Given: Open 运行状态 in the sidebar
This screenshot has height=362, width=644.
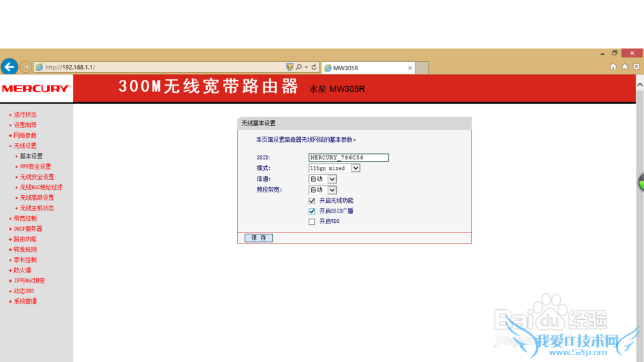Looking at the screenshot, I should click(25, 115).
